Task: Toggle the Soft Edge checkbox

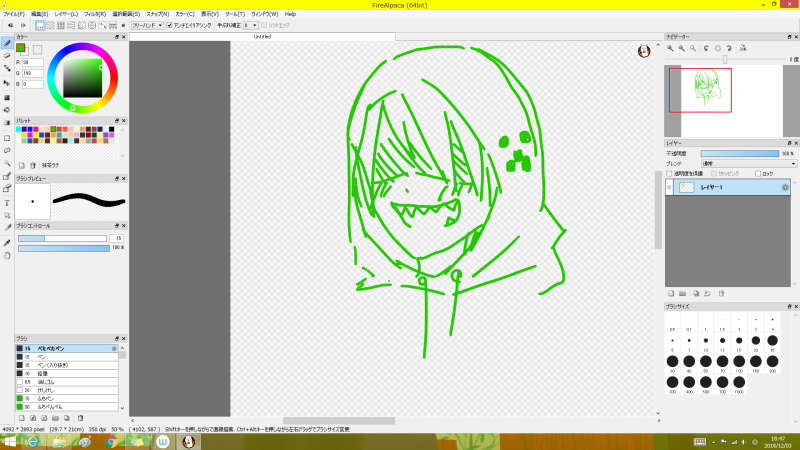Action: coord(264,25)
